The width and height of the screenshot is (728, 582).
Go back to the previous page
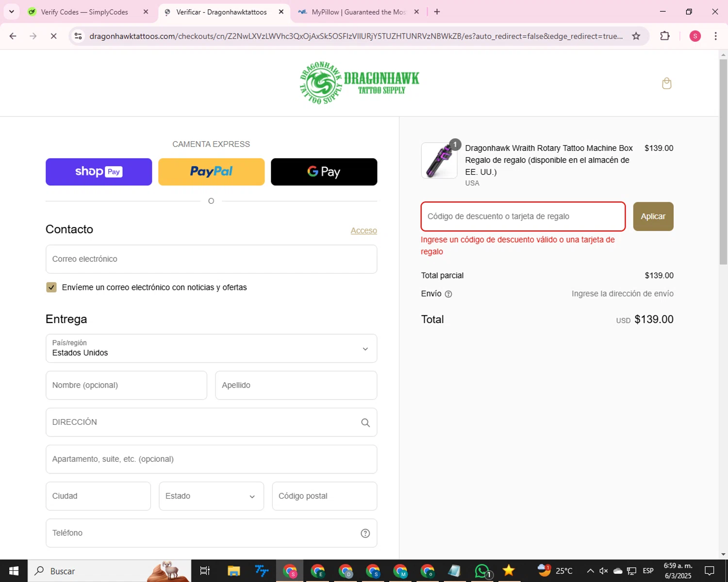point(13,36)
